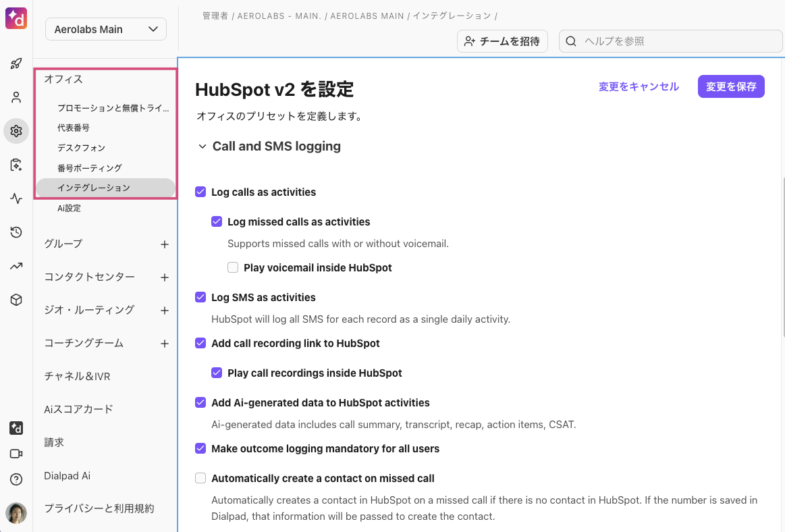Screen dimensions: 785x532
Task: Select 代表番号 in the office menu
Action: coord(73,128)
